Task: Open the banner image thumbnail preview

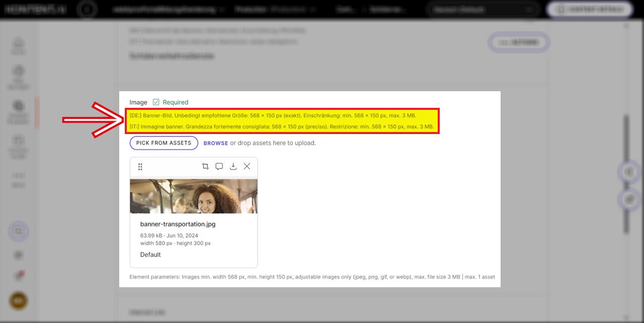Action: [x=194, y=196]
